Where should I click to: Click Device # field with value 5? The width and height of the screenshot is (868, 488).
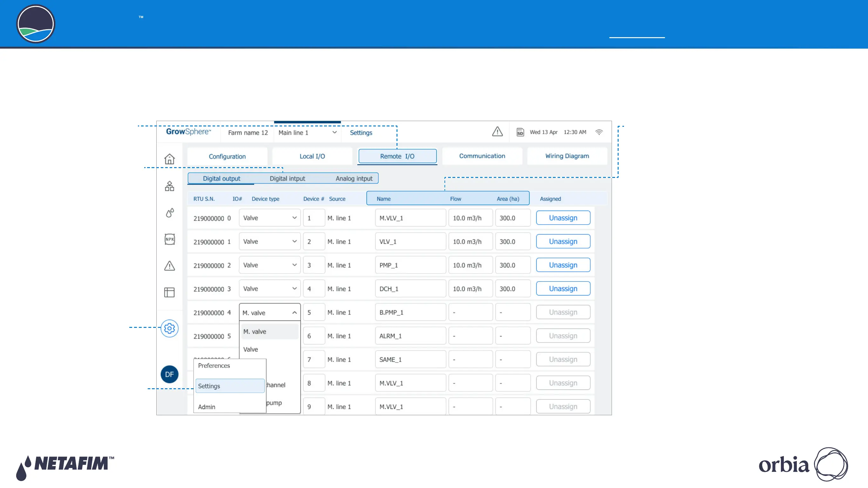coord(314,312)
